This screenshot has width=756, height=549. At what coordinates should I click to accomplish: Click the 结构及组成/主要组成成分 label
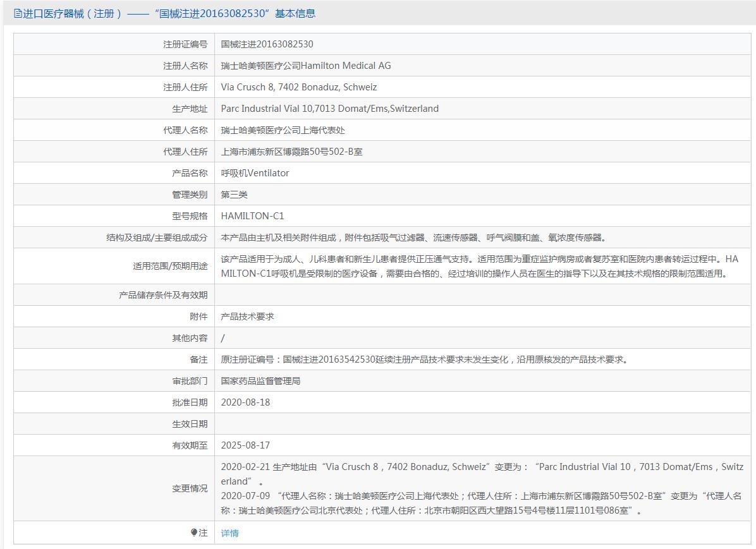[x=157, y=238]
